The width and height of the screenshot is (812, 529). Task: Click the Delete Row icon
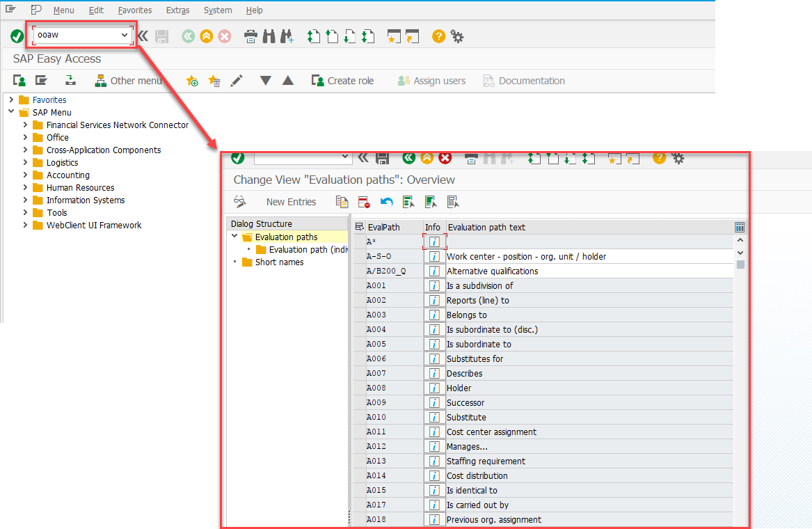pos(363,201)
